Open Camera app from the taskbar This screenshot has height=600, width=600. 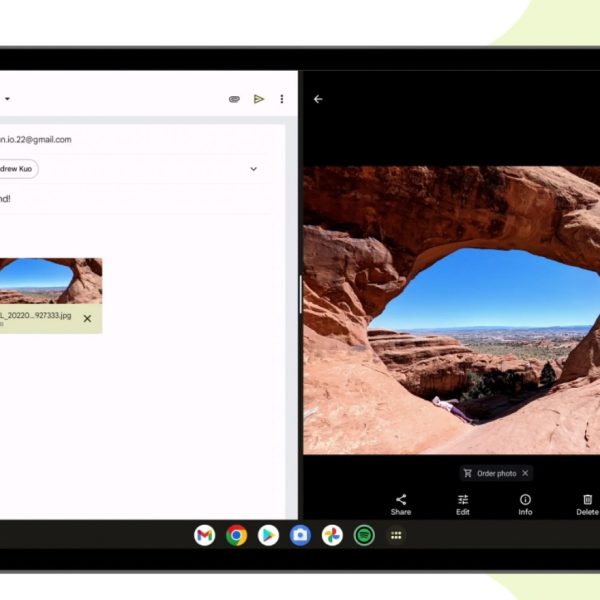click(300, 535)
